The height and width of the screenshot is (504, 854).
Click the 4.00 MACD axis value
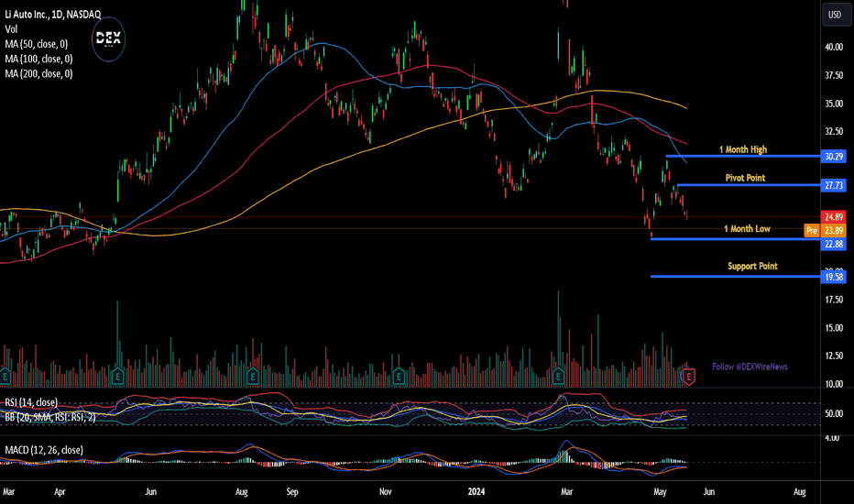tap(832, 437)
